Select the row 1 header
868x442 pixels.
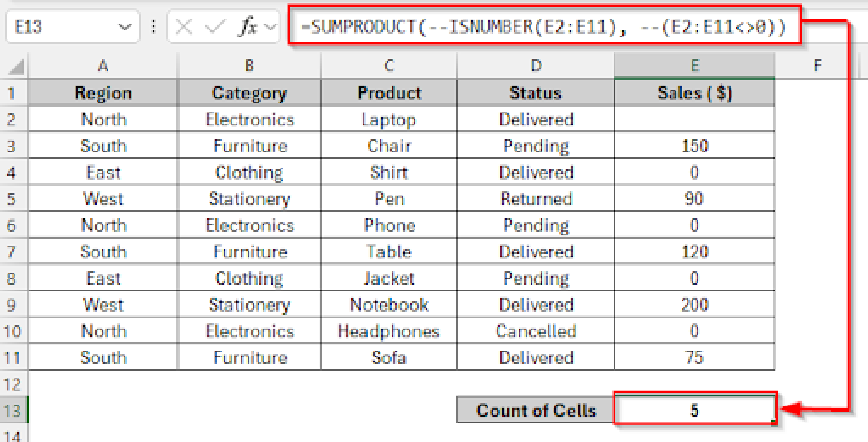[13, 92]
